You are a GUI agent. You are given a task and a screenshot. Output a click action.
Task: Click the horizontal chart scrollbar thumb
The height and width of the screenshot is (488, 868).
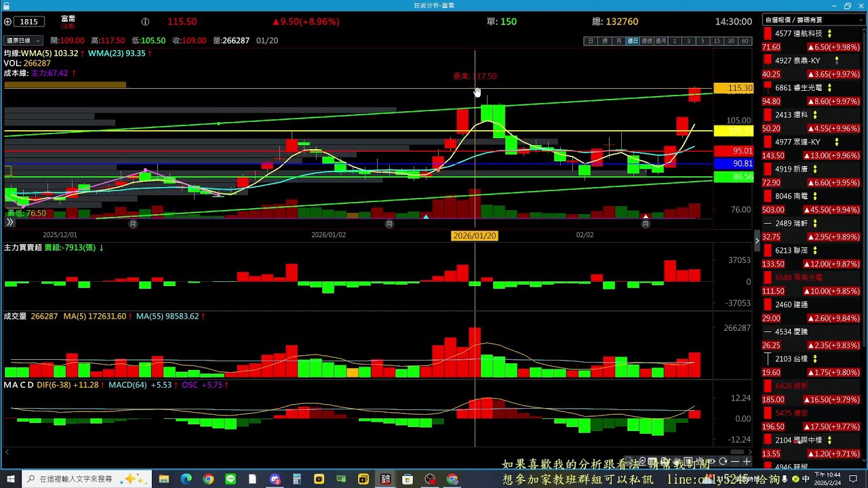(x=736, y=451)
